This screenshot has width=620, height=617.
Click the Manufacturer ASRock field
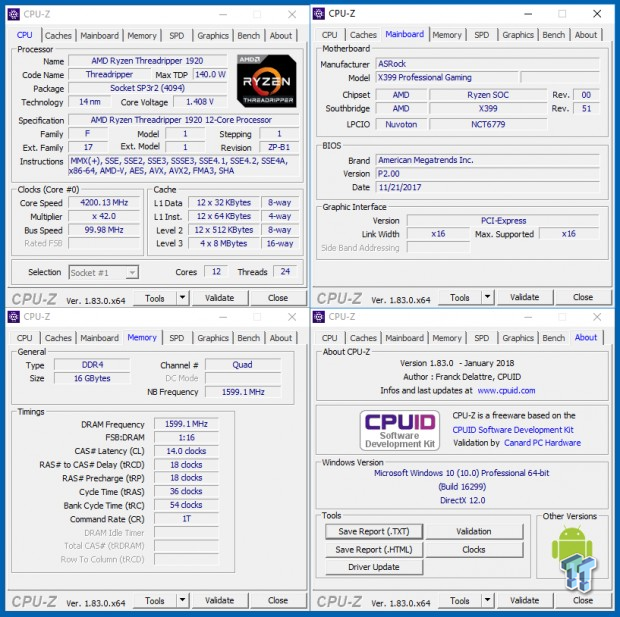point(487,64)
